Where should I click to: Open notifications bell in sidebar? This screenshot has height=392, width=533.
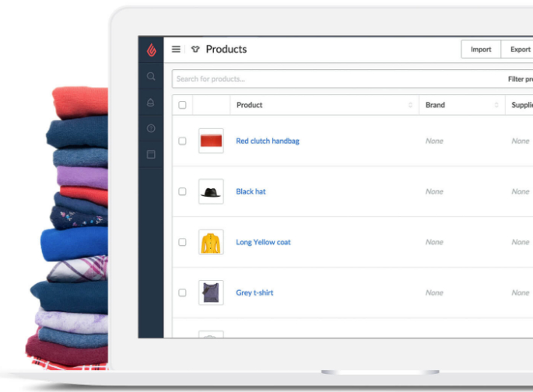[x=151, y=103]
